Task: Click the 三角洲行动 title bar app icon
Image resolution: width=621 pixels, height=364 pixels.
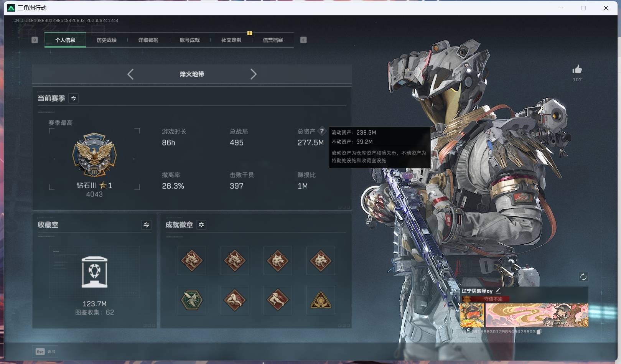Action: [x=11, y=8]
